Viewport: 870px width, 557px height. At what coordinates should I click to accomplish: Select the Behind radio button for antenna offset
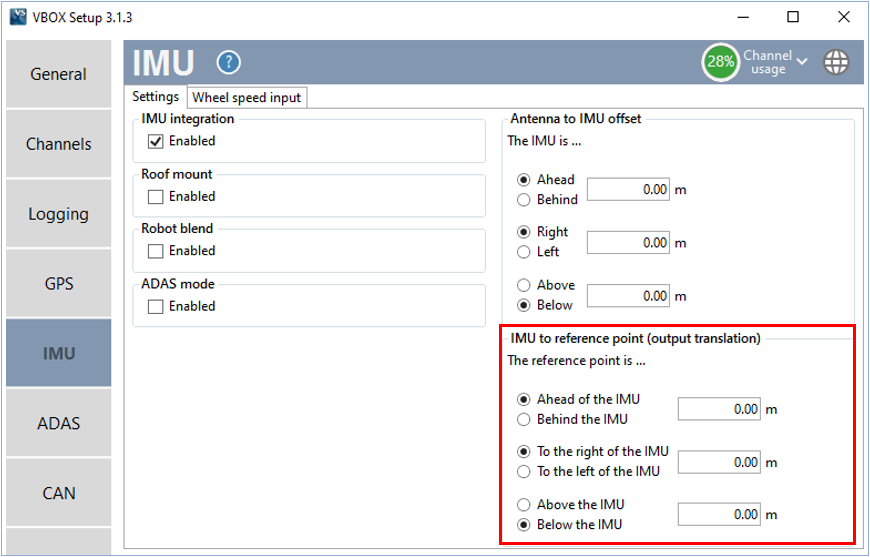pos(523,200)
